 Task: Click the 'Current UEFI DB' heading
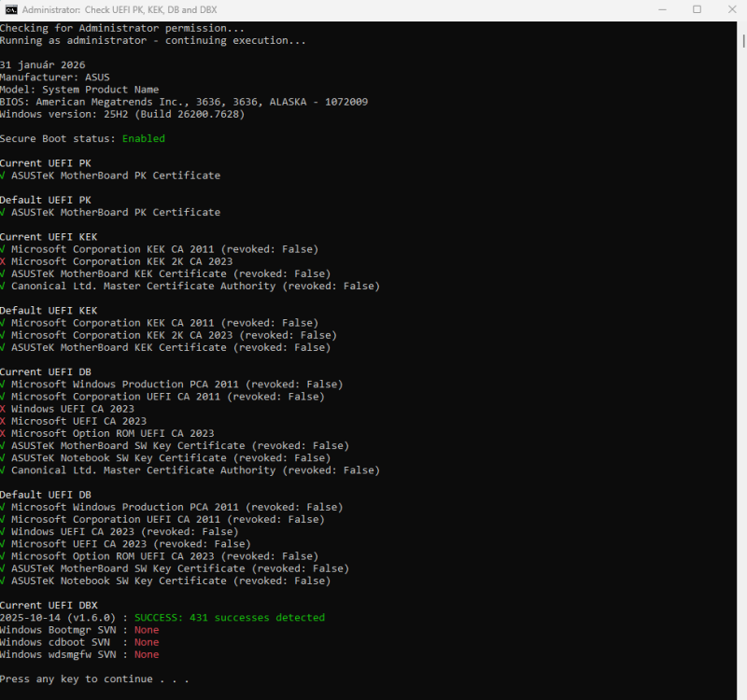point(46,371)
